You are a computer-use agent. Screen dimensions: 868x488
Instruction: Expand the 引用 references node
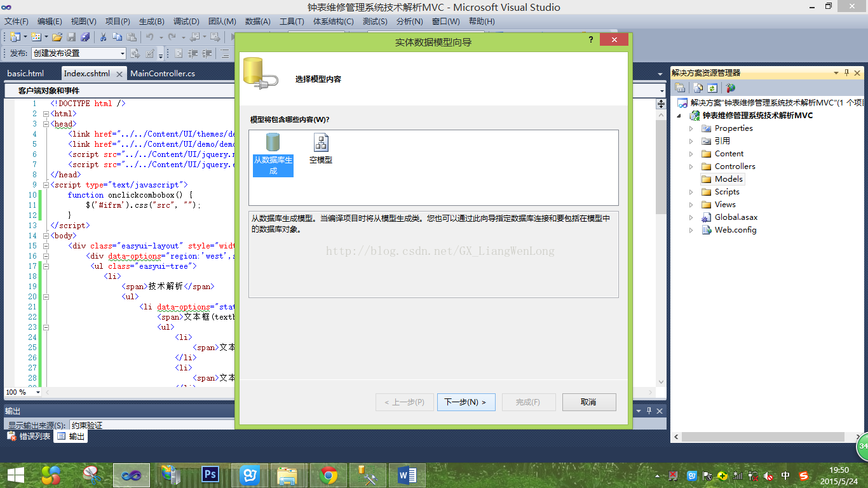pyautogui.click(x=691, y=141)
